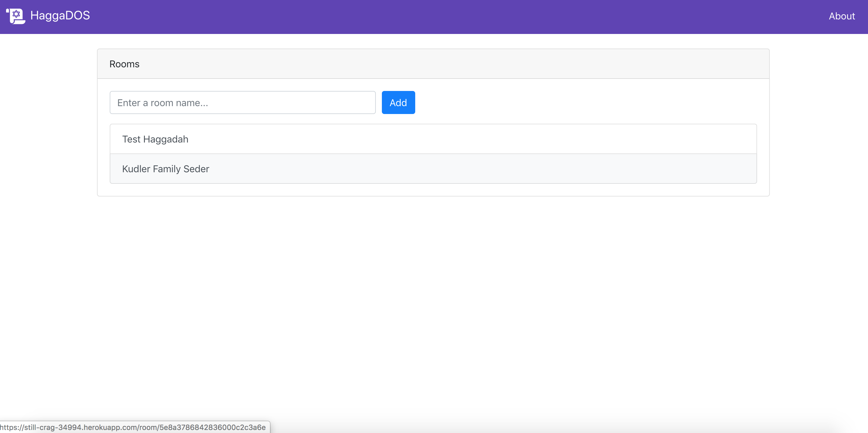The height and width of the screenshot is (433, 868).
Task: Focus the room name input field
Action: point(242,102)
